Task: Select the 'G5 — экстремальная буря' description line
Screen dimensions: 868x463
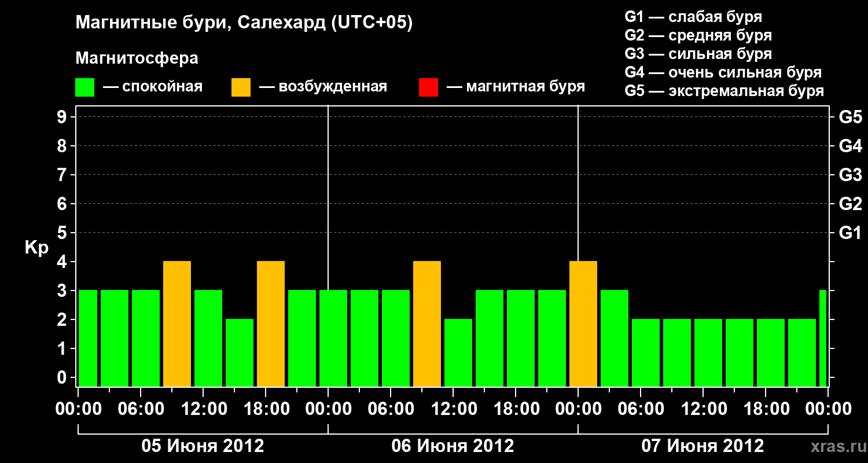Action: [724, 91]
